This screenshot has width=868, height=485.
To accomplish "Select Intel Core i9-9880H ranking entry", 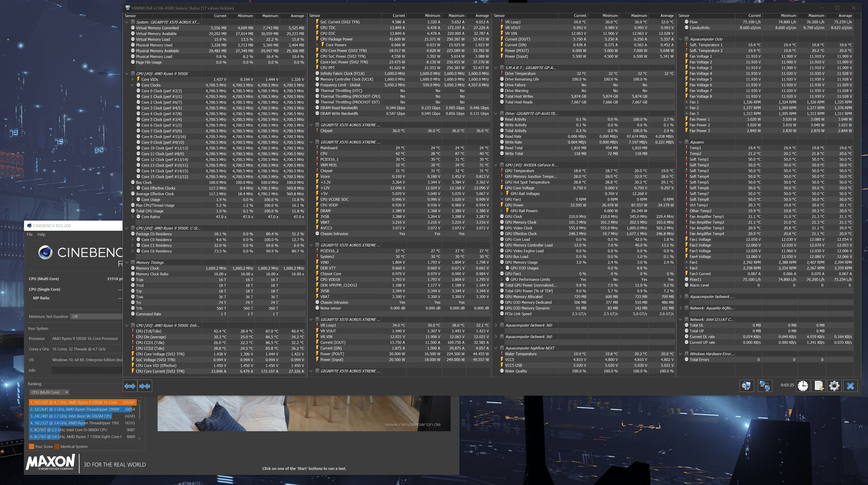I will point(82,430).
